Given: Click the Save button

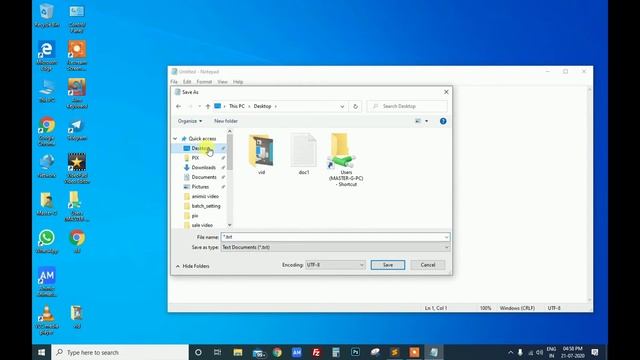Looking at the screenshot, I should (388, 265).
